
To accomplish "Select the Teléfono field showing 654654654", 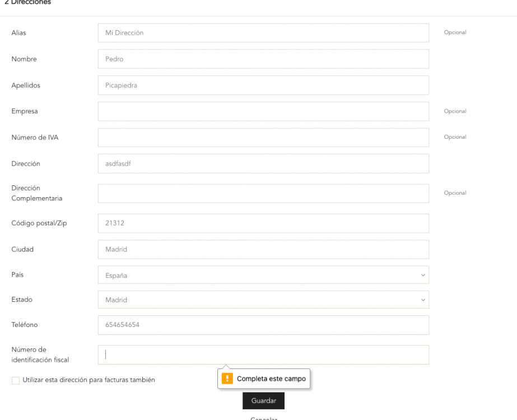I will point(263,325).
